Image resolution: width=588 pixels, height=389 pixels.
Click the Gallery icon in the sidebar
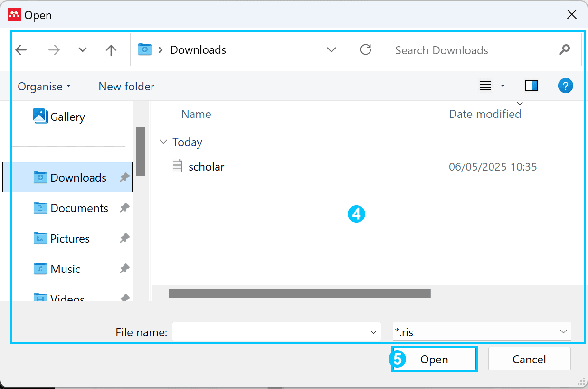point(40,116)
